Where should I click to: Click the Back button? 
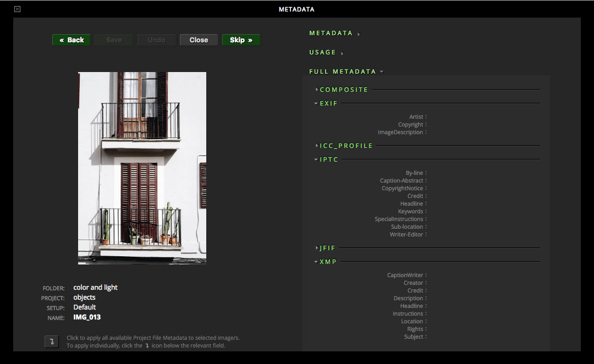71,40
